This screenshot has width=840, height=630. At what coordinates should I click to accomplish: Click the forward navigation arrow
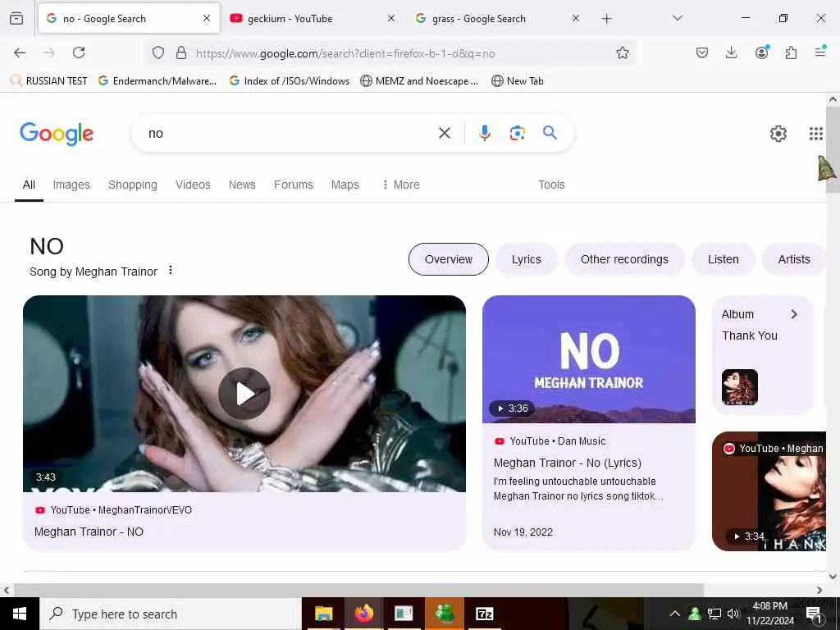(x=49, y=52)
